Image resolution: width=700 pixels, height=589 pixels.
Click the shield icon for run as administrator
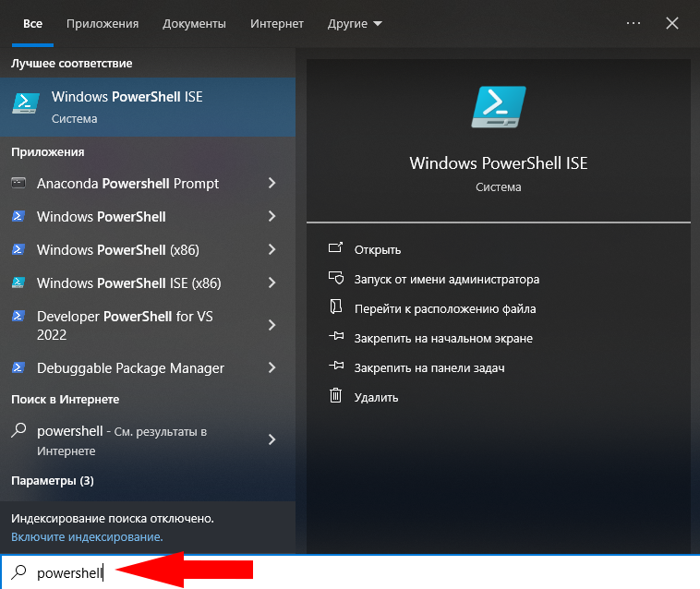coord(336,279)
